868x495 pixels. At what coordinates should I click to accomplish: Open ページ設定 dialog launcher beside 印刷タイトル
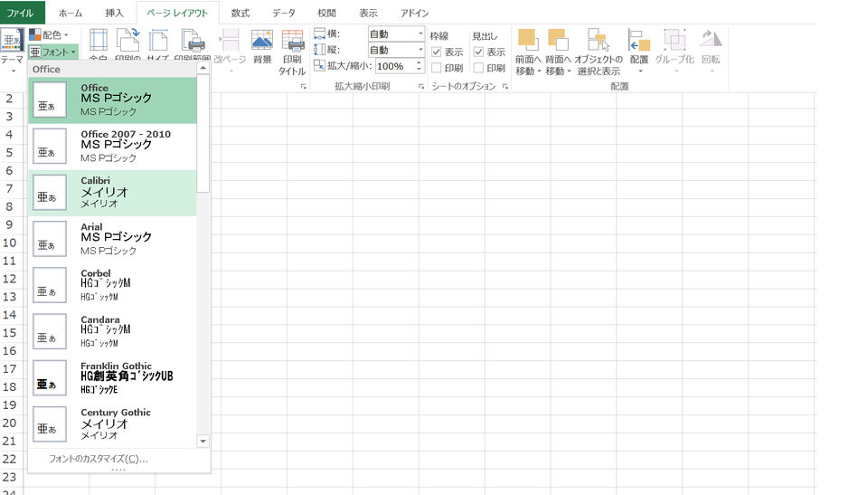304,87
